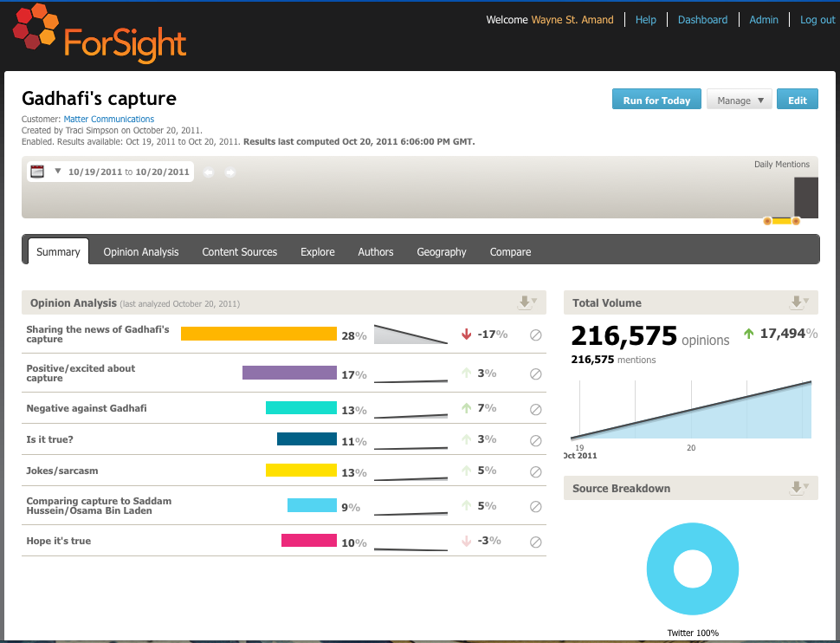This screenshot has width=840, height=643.
Task: Expand the Manage dropdown button
Action: 739,101
